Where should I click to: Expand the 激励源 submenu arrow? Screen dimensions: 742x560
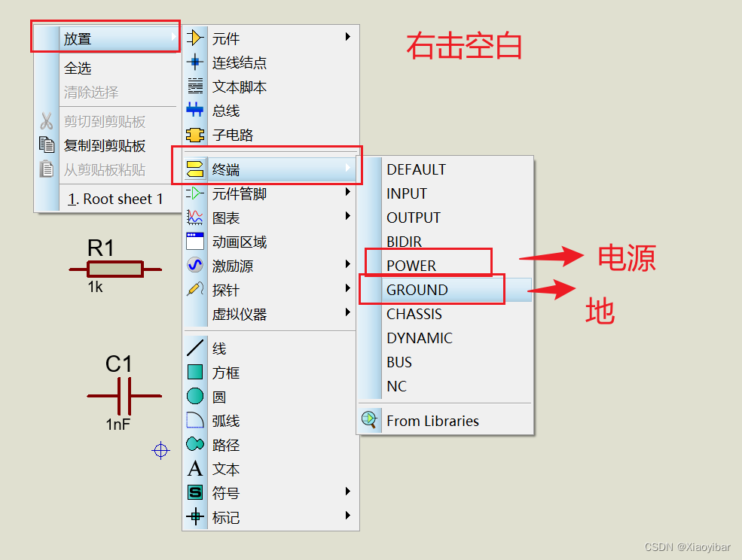[x=348, y=264]
